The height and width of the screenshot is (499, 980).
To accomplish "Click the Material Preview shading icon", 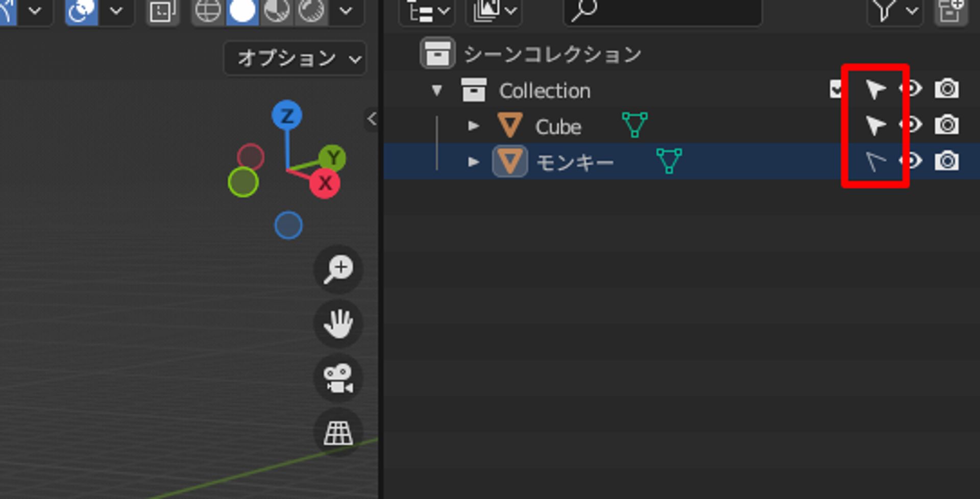I will point(276,11).
